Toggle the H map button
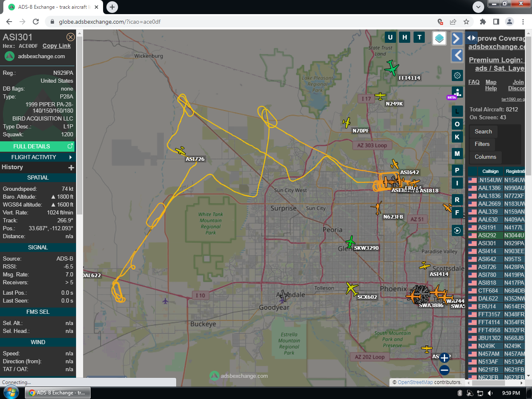Viewport: 532px width, 399px height. point(404,37)
